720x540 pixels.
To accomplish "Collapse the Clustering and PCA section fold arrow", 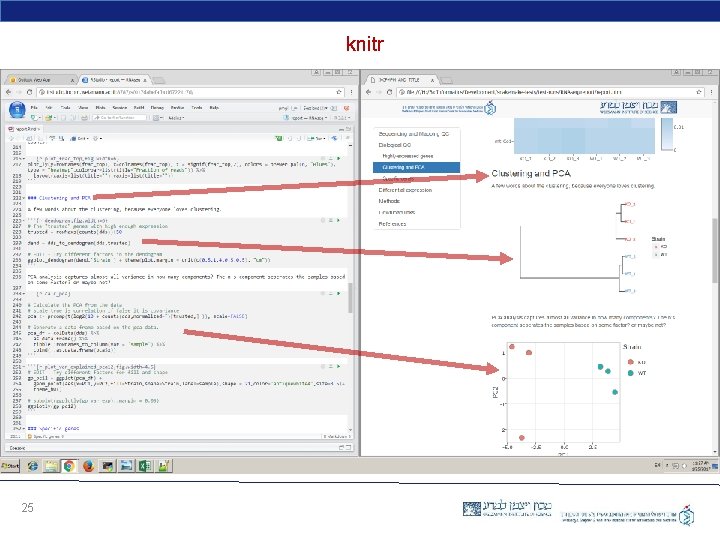I will (24, 198).
